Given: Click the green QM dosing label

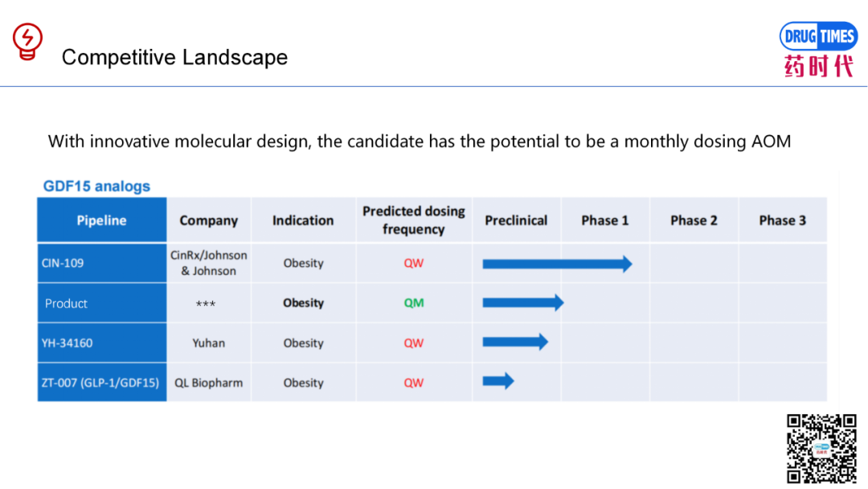Looking at the screenshot, I should [414, 303].
